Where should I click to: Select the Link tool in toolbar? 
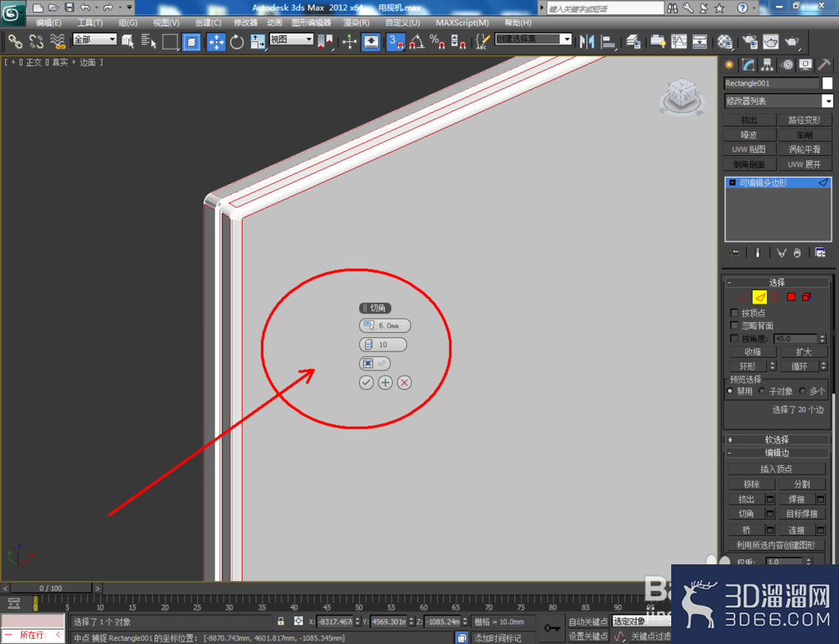[x=15, y=41]
